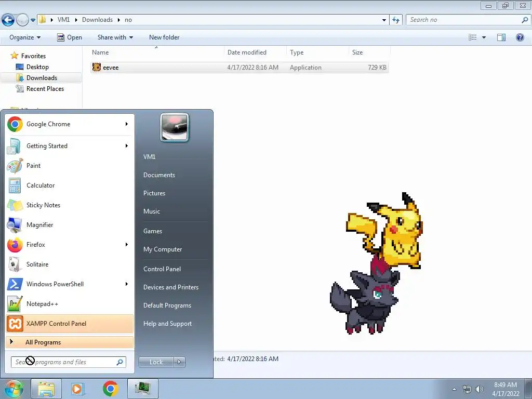532x399 pixels.
Task: Expand the Getting Started submenu arrow
Action: click(x=127, y=146)
